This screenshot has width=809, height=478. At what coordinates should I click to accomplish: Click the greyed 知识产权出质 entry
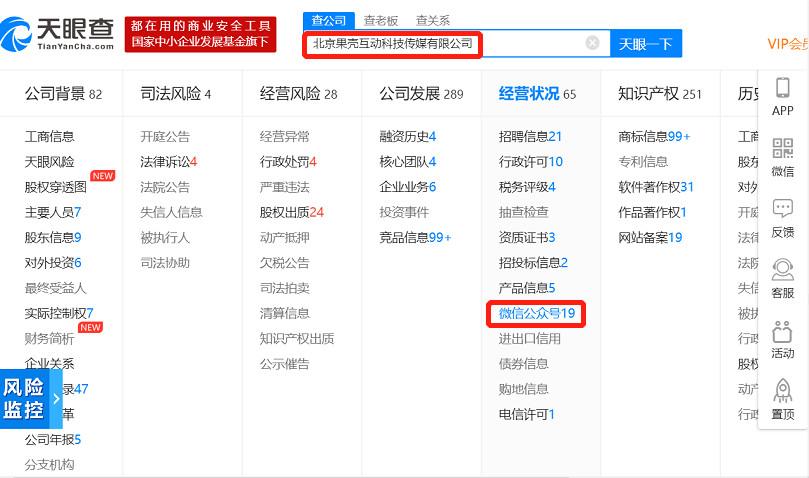(297, 339)
